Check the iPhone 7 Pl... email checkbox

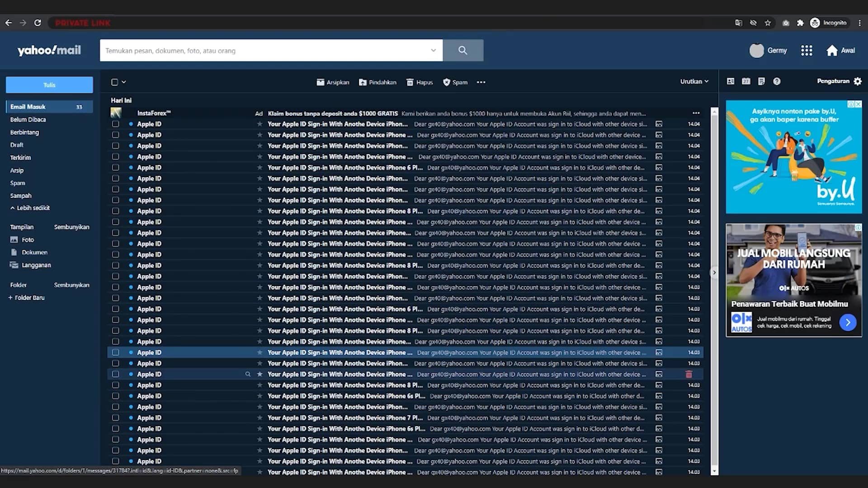pos(116,418)
